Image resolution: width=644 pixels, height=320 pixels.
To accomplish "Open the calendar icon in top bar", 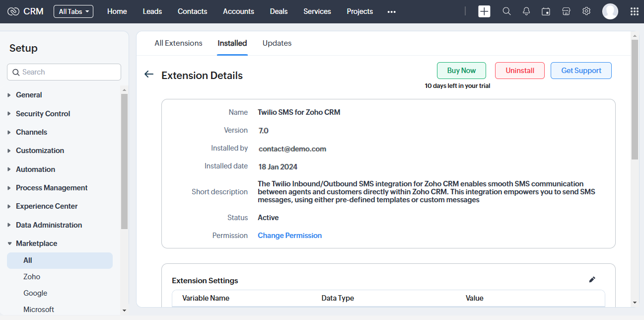I will [x=546, y=11].
